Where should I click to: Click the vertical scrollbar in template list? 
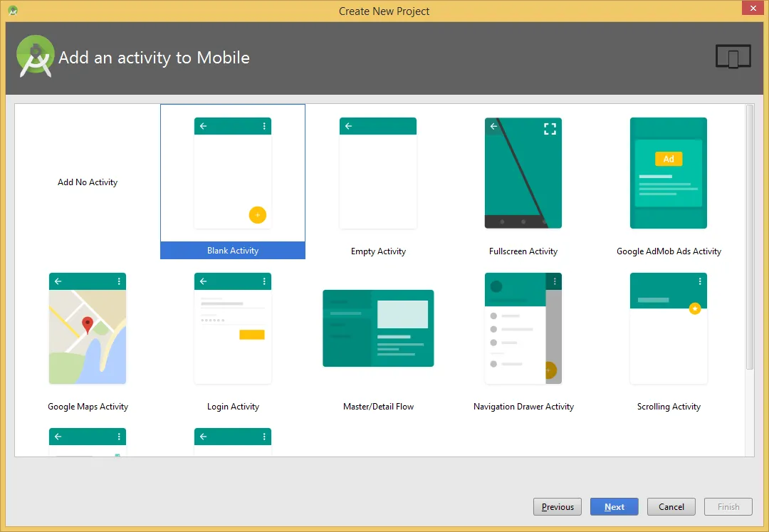point(749,236)
